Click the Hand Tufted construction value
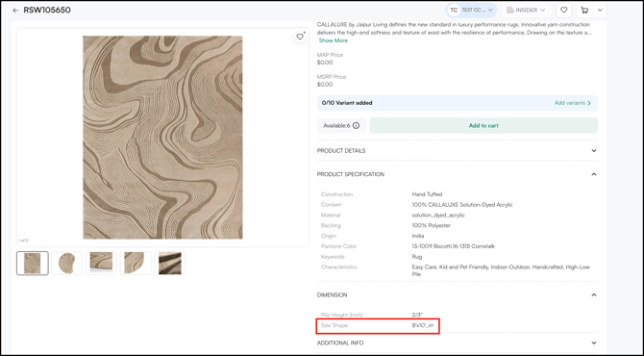The image size is (644, 356). tap(427, 194)
